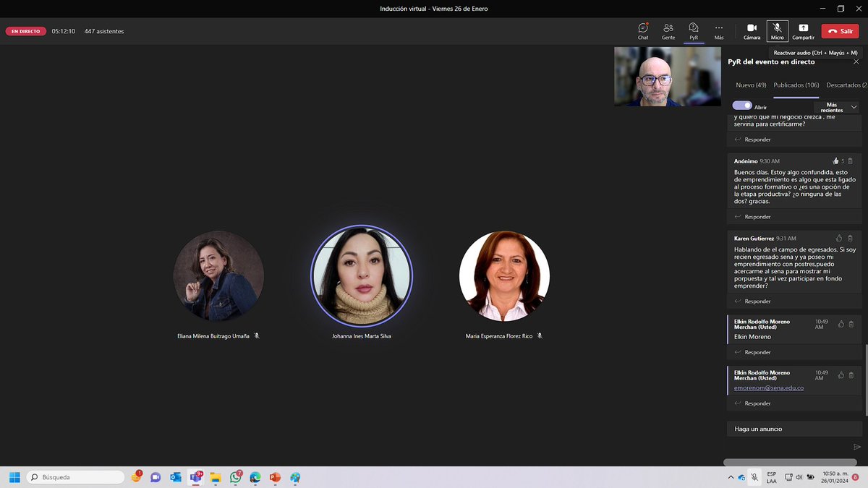Image resolution: width=868 pixels, height=488 pixels.
Task: Open the Más recientes sort dropdown
Action: 837,107
